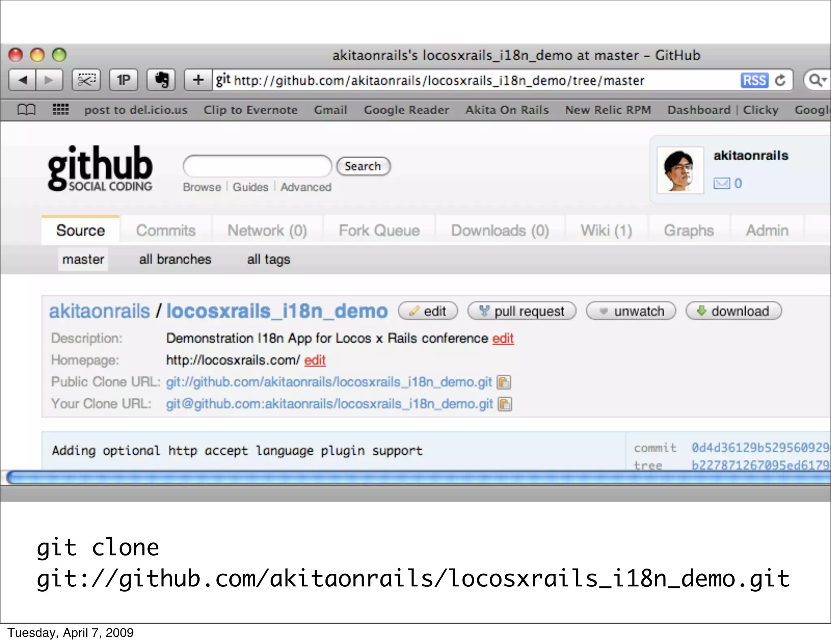Copy Your Clone URL clipboard icon
Viewport: 831px width, 644px height.
504,404
